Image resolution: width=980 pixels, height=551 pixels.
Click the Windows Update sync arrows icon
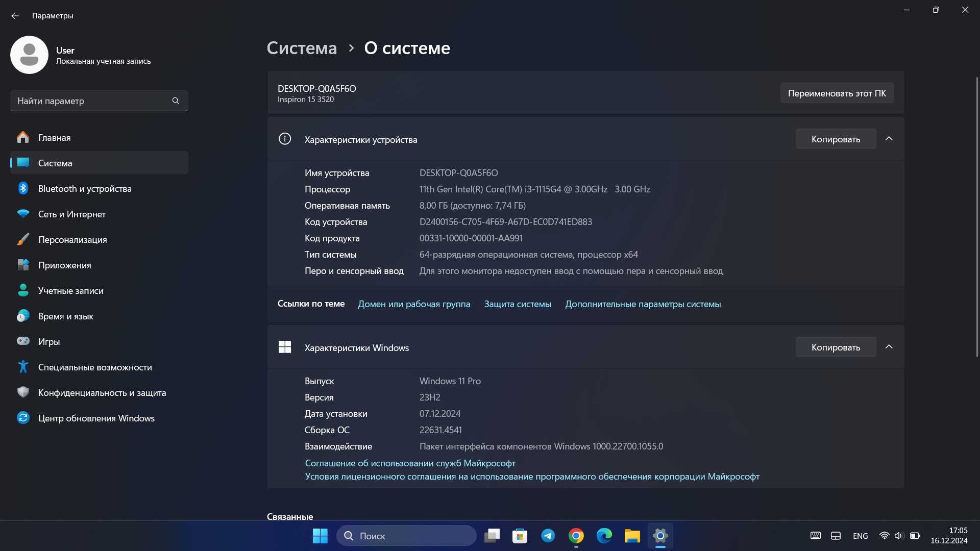(23, 418)
